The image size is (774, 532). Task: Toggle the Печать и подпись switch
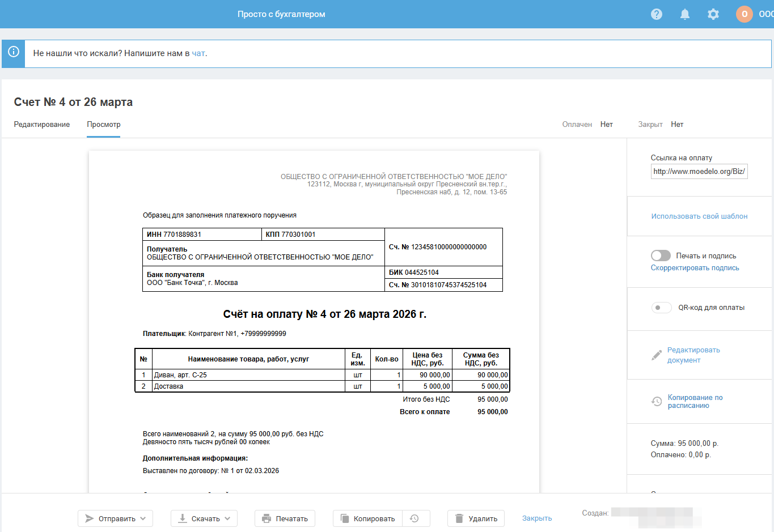[661, 256]
